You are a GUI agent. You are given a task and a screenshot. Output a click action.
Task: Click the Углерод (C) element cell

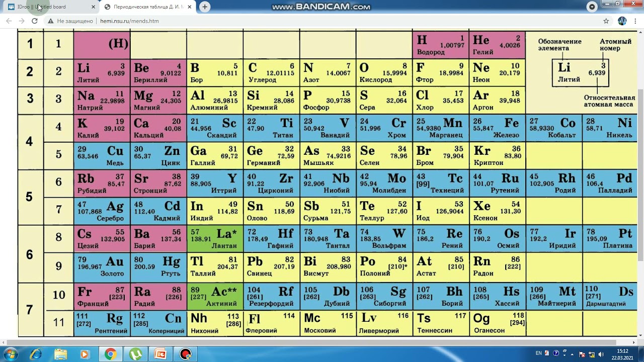[x=271, y=73]
